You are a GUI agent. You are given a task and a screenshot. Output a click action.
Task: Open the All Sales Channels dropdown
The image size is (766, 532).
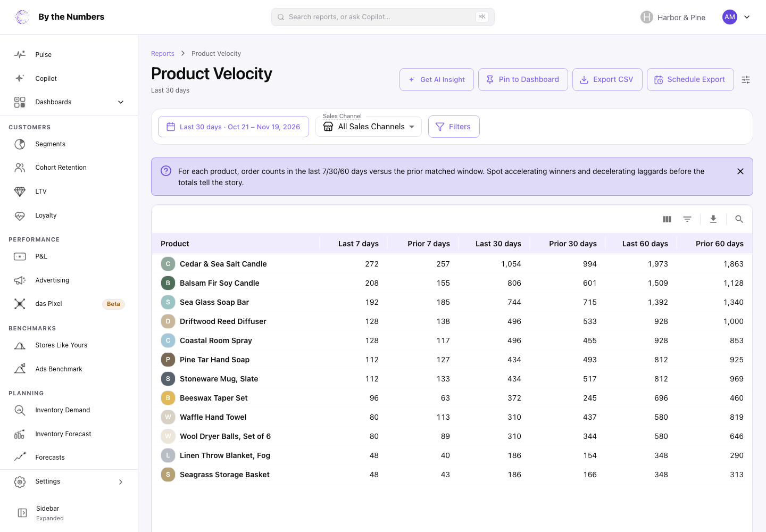(369, 127)
